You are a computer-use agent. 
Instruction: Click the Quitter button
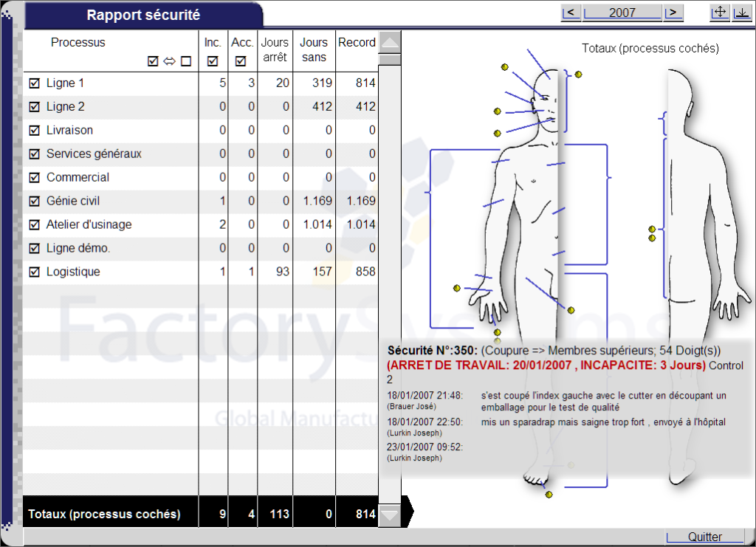tap(705, 537)
